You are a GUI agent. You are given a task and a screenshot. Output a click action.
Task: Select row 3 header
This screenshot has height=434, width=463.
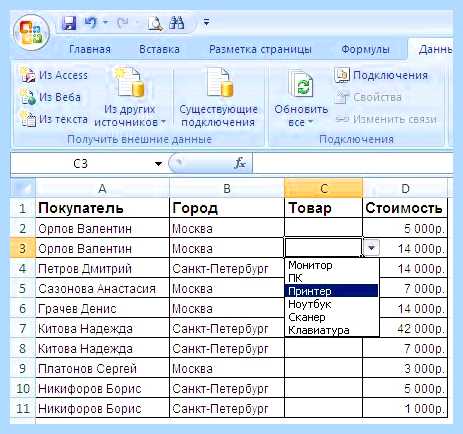[x=23, y=248]
